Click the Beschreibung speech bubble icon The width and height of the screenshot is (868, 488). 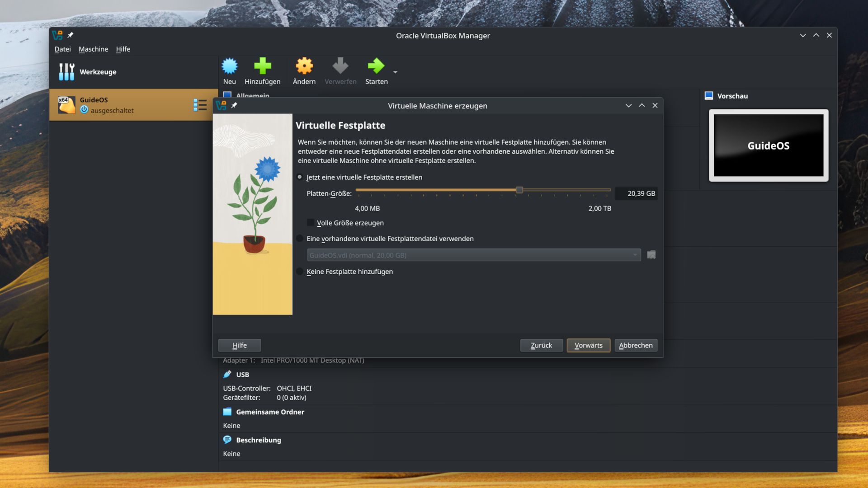point(227,440)
